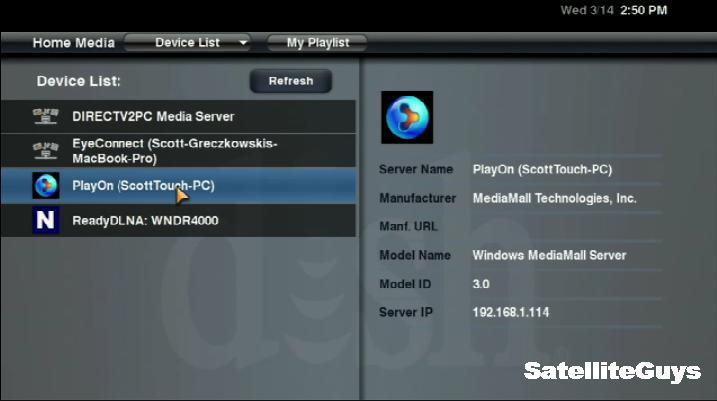Click the Model Name value Windows MediaMall Server
This screenshot has width=717, height=401.
(x=549, y=255)
